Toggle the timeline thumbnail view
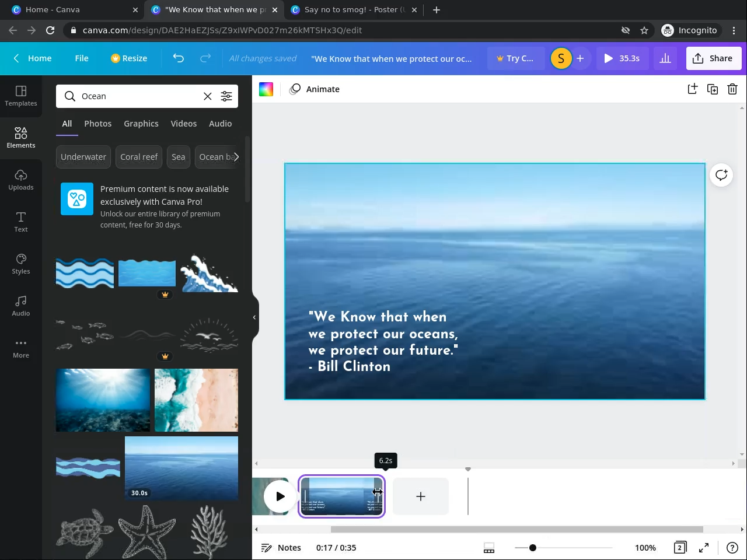The height and width of the screenshot is (560, 747). click(489, 548)
